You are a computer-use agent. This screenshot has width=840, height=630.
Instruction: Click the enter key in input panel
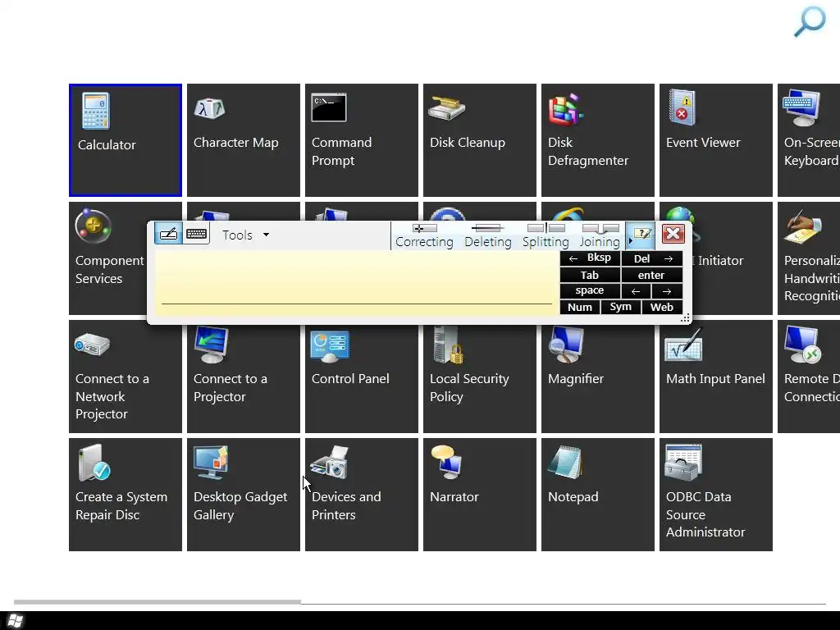tap(652, 275)
